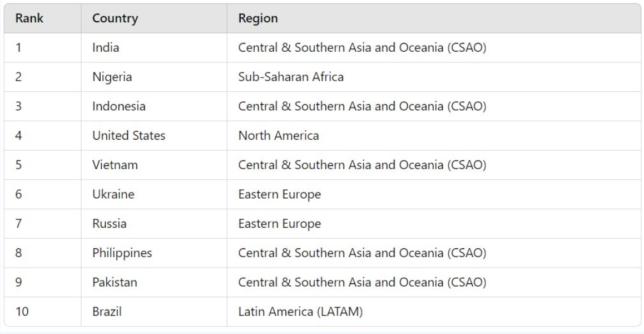The image size is (644, 334).
Task: Click the rank 1 cell
Action: pos(18,48)
